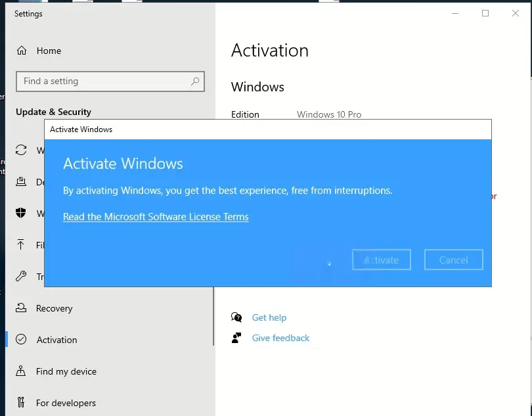Cancel the Activate Windows dialog
Screen dimensions: 532x416
point(454,260)
